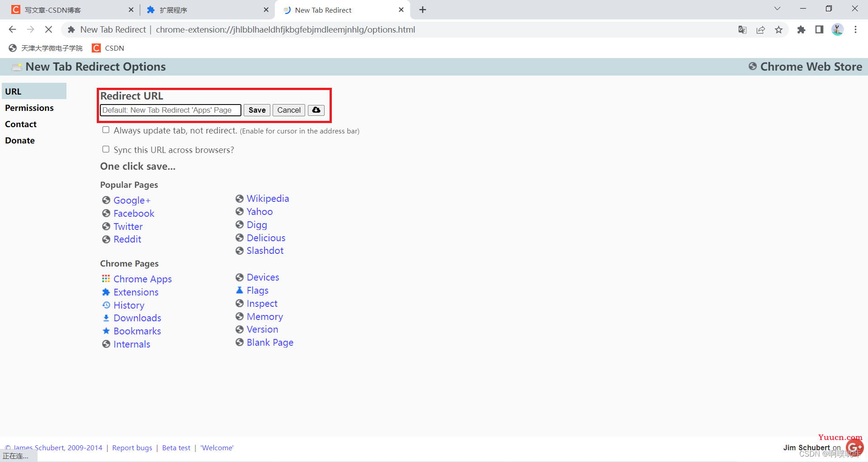This screenshot has height=462, width=868.
Task: Click the globe icon next to Wikipedia
Action: coord(240,198)
